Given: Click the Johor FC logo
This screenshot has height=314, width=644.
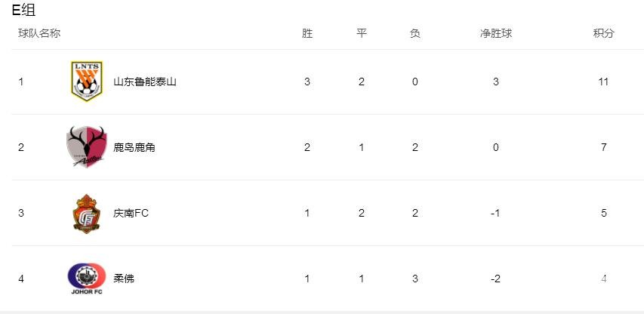Looking at the screenshot, I should pos(87,279).
